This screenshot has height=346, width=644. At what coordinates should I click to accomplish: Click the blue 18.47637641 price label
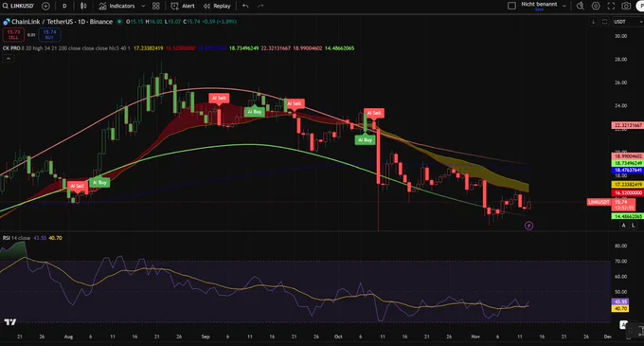pyautogui.click(x=628, y=170)
